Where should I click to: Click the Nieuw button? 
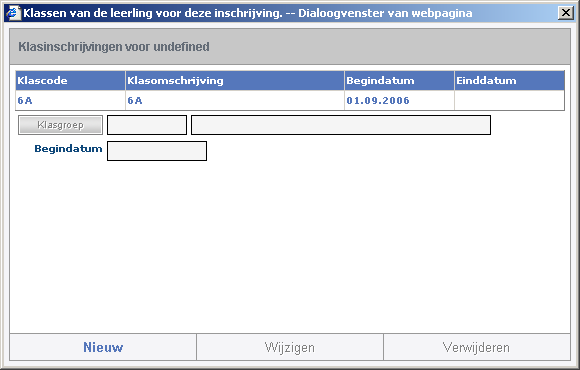coord(103,347)
